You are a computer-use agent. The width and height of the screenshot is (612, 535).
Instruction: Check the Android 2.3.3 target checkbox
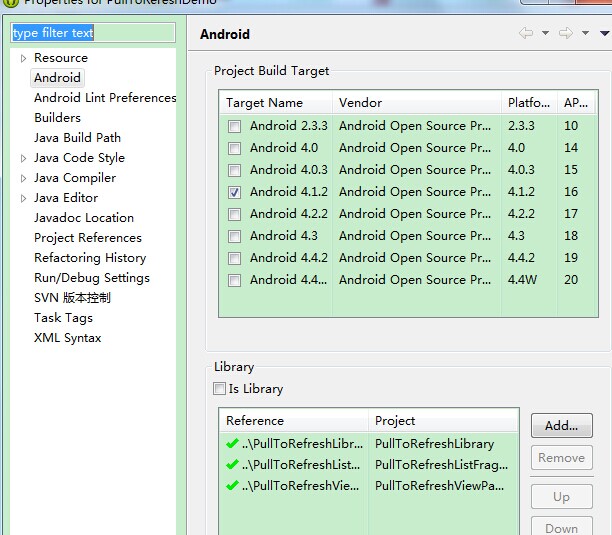(235, 126)
